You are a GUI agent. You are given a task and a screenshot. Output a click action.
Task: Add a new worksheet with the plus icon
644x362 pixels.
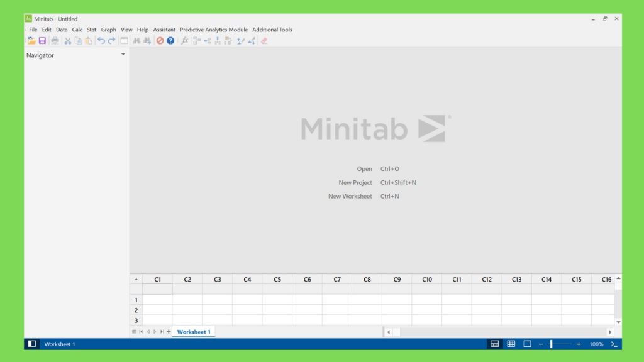coord(169,332)
